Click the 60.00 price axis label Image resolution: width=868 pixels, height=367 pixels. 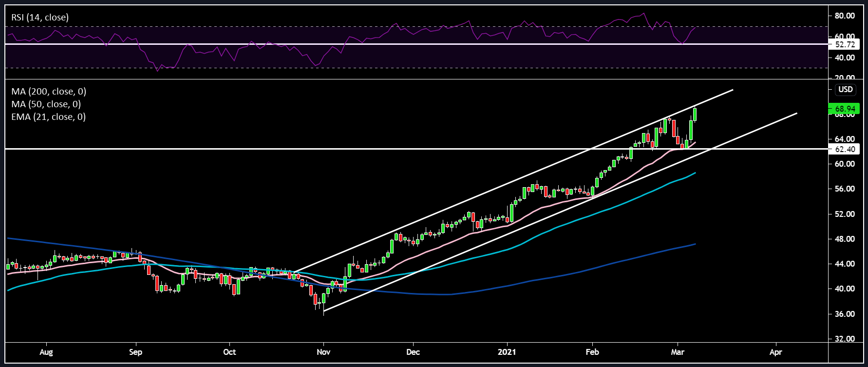pos(845,164)
